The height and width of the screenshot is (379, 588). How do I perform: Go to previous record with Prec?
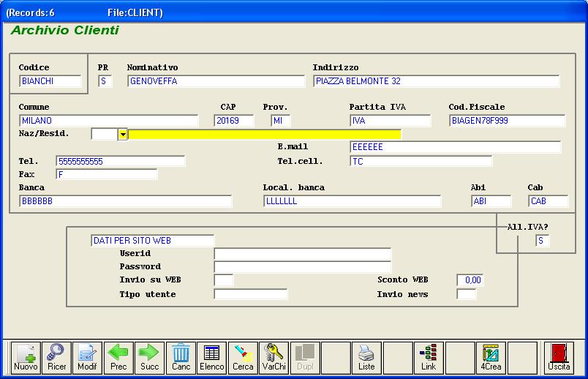coord(118,358)
